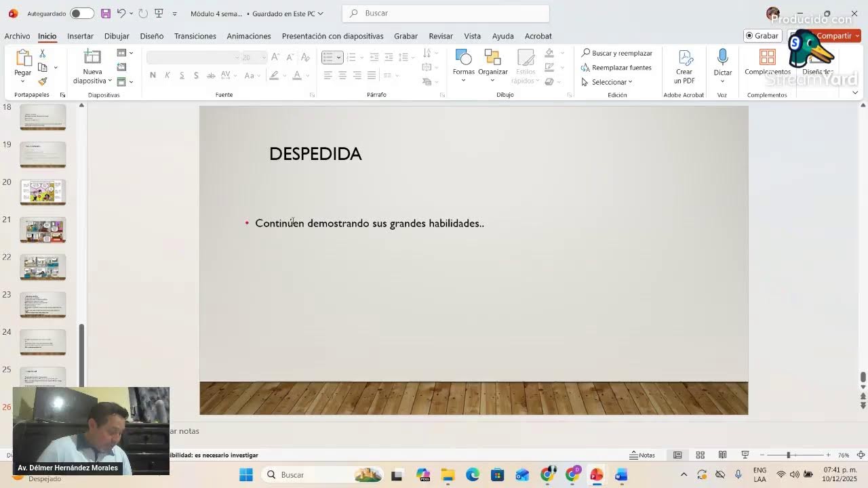Collapse the ribbon chevron
Viewport: 868px width, 488px height.
[x=855, y=93]
